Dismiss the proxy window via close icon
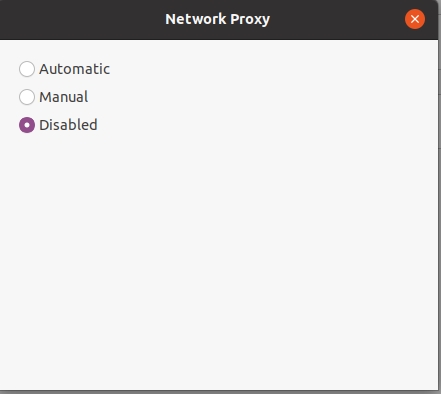The image size is (441, 394). coord(415,19)
